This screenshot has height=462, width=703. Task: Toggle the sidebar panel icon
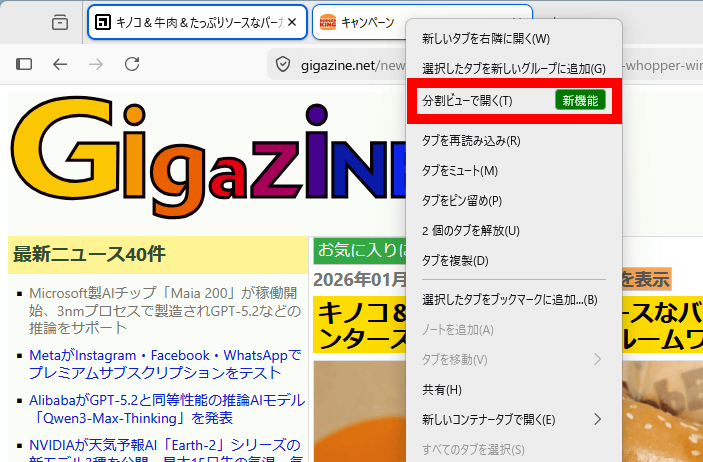[x=25, y=64]
